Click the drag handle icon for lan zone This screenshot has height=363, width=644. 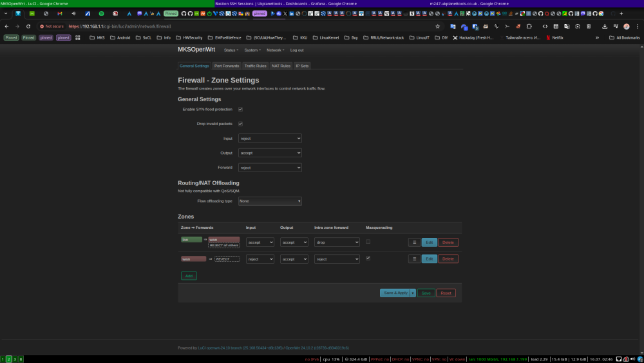(x=414, y=242)
